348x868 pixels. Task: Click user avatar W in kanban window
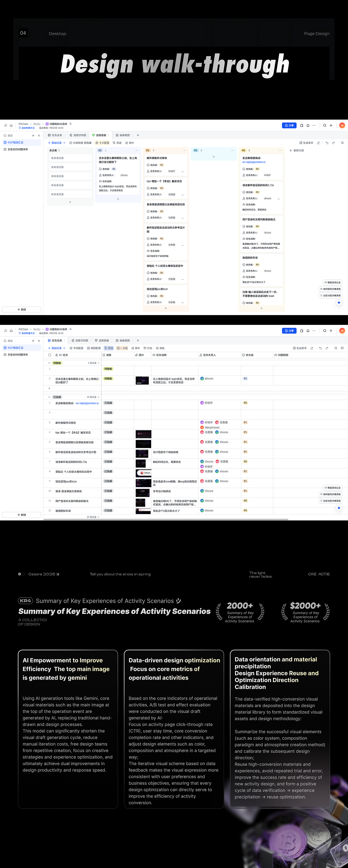[342, 125]
